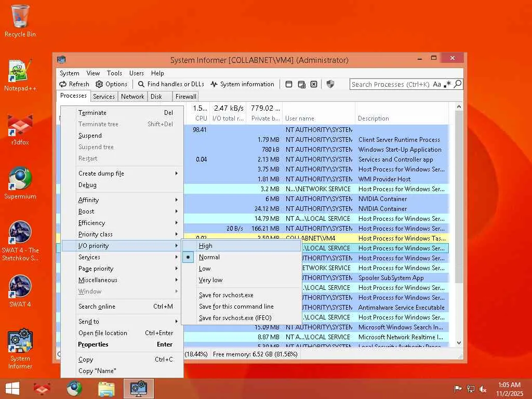532x399 pixels.
Task: Choose Suspend in context menu
Action: pyautogui.click(x=123, y=136)
